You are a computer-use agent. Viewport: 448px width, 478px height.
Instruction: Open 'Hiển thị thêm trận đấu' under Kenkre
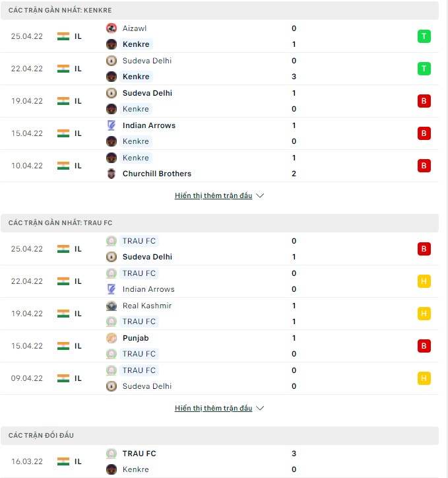click(213, 196)
